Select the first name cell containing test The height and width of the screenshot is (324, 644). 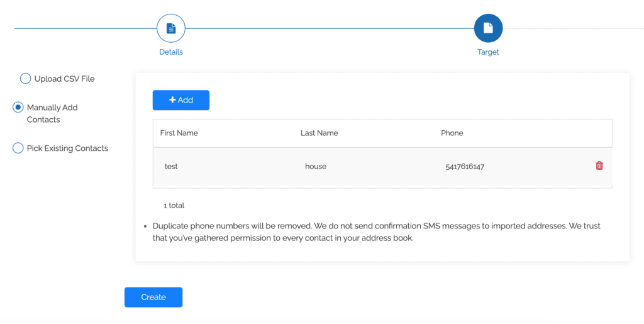171,167
